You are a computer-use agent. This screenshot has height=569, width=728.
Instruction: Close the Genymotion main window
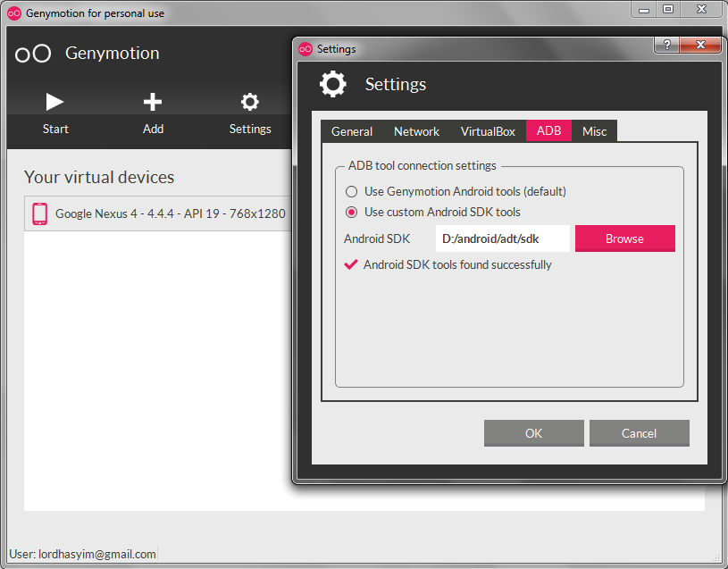(x=701, y=9)
